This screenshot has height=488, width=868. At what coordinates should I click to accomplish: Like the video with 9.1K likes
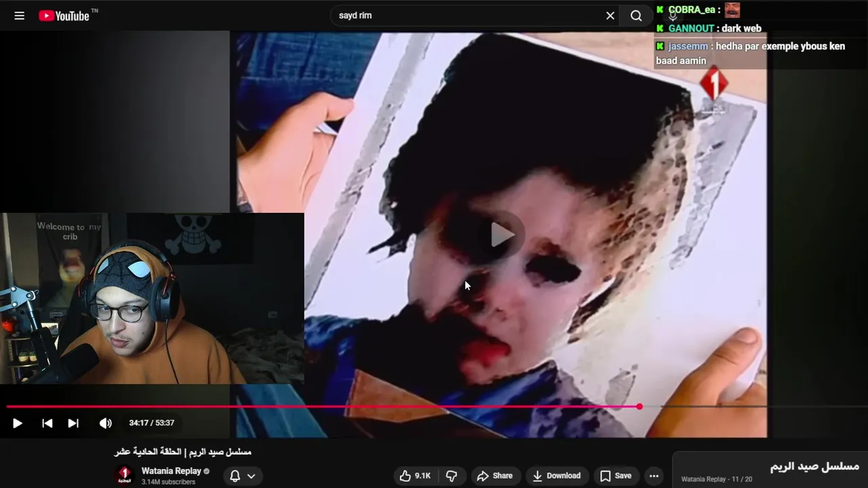415,476
